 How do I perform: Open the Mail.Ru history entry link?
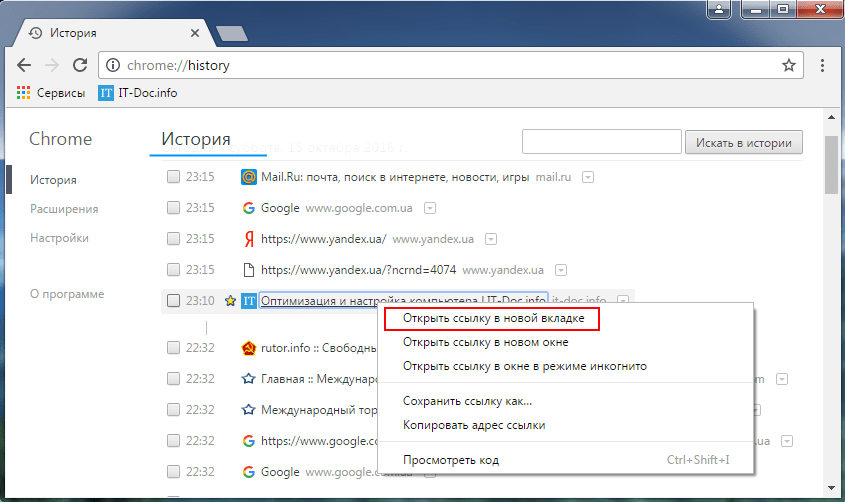395,177
